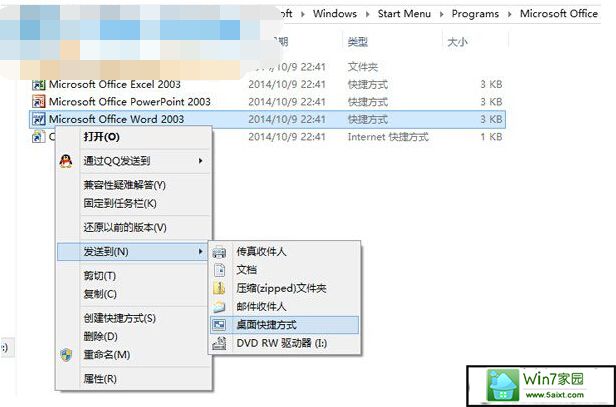Send to DVD RW 驱动器 (I:)
This screenshot has height=407, width=616.
(x=284, y=344)
